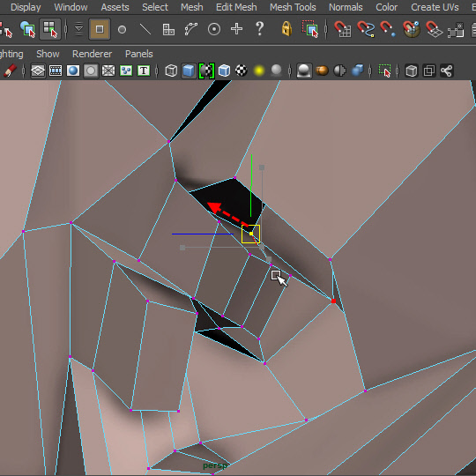
Task: Activate select by component type mode
Action: click(50, 29)
